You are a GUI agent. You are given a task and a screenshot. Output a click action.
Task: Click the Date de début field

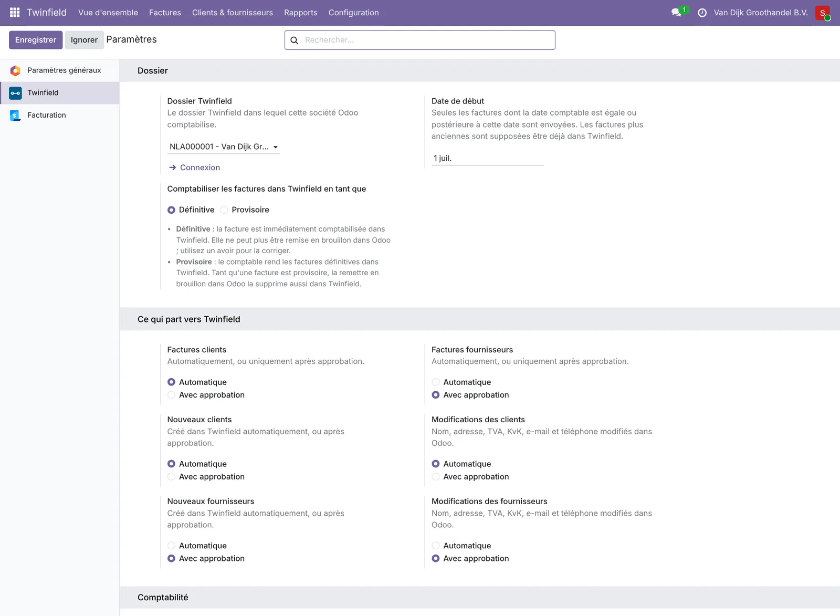[488, 159]
